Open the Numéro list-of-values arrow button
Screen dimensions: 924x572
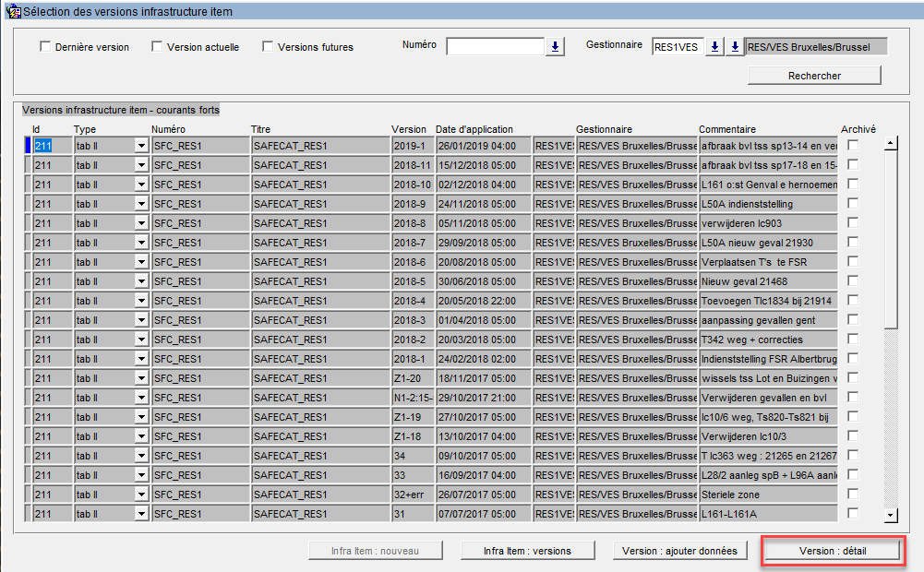pos(555,46)
